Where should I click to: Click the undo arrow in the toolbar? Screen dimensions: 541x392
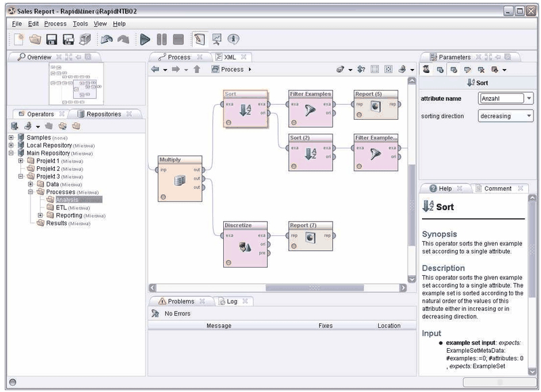[x=107, y=39]
